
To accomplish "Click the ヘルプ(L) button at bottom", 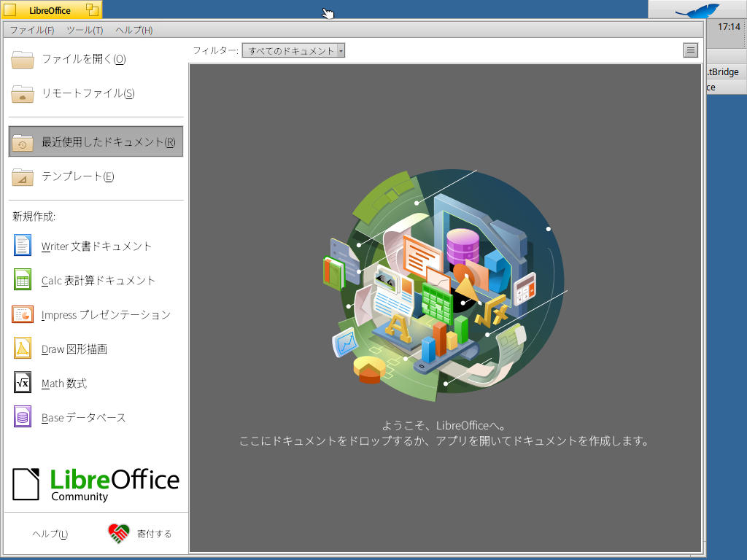I will [x=50, y=534].
